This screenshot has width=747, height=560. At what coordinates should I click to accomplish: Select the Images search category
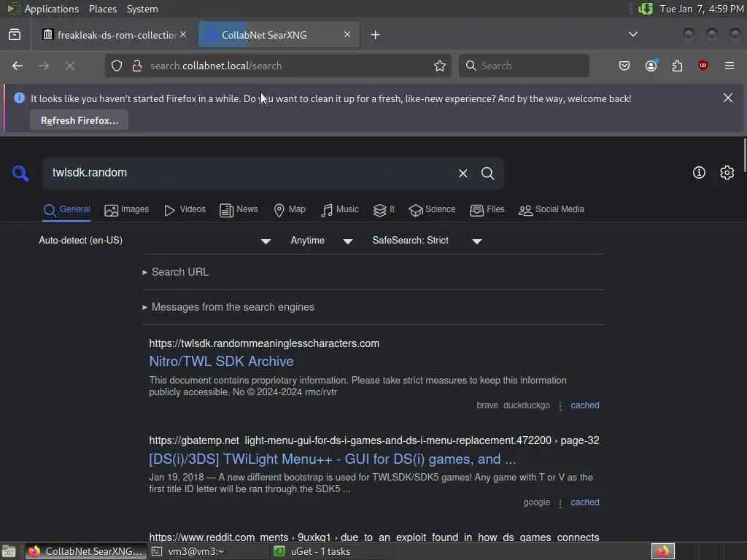coord(127,209)
